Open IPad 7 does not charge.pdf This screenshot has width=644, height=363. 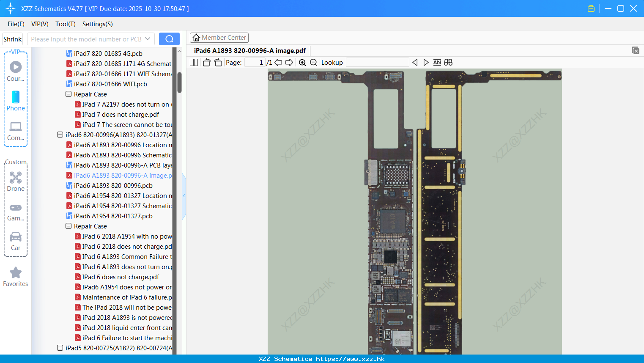click(x=117, y=114)
